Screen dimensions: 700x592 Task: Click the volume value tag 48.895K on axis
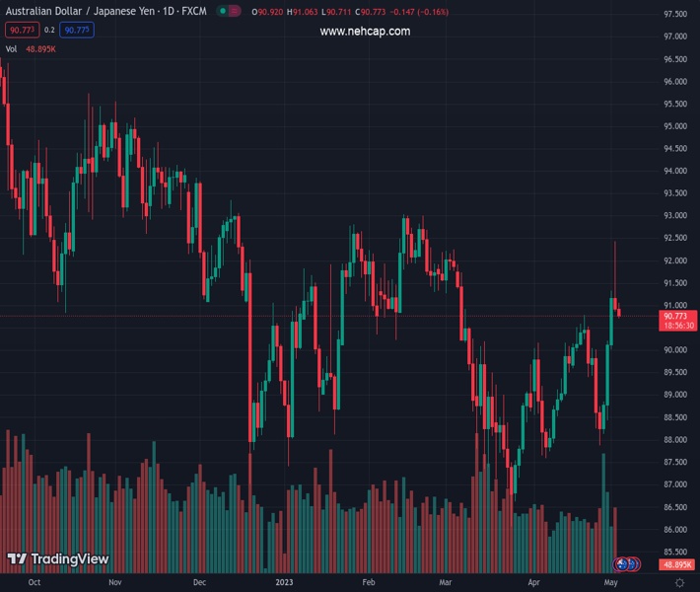[678, 564]
